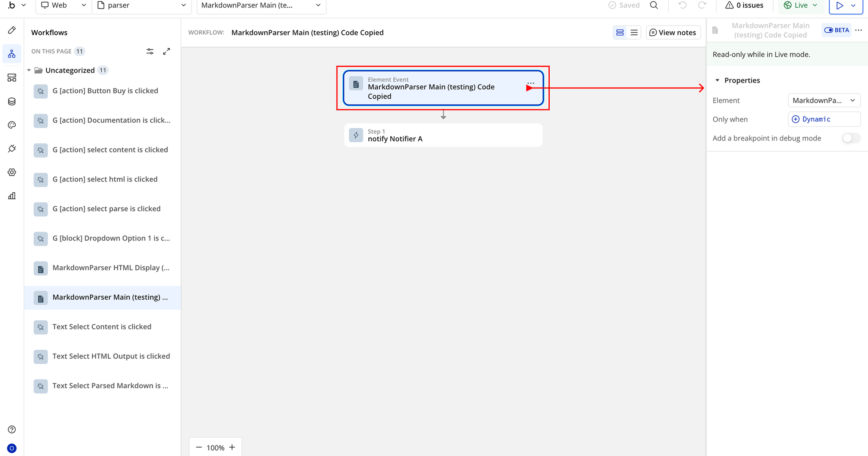Select Text Select Content is clicked workflow
The height and width of the screenshot is (456, 868).
coord(103,327)
